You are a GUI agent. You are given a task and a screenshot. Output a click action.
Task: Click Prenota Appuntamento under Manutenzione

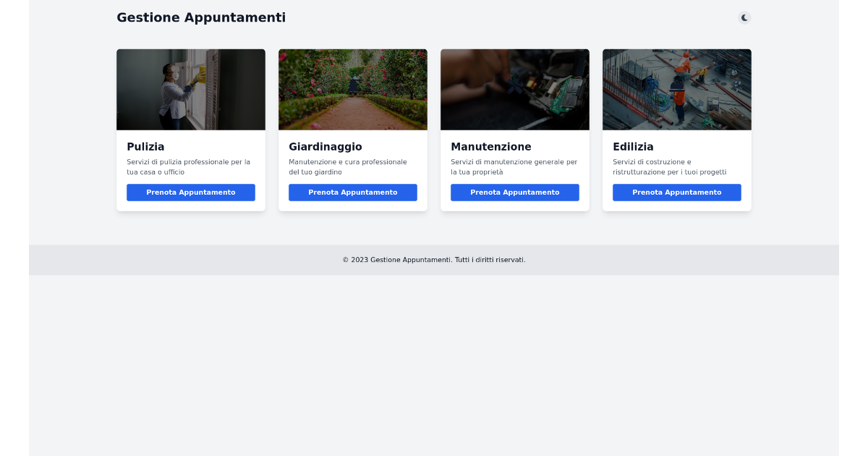coord(514,192)
